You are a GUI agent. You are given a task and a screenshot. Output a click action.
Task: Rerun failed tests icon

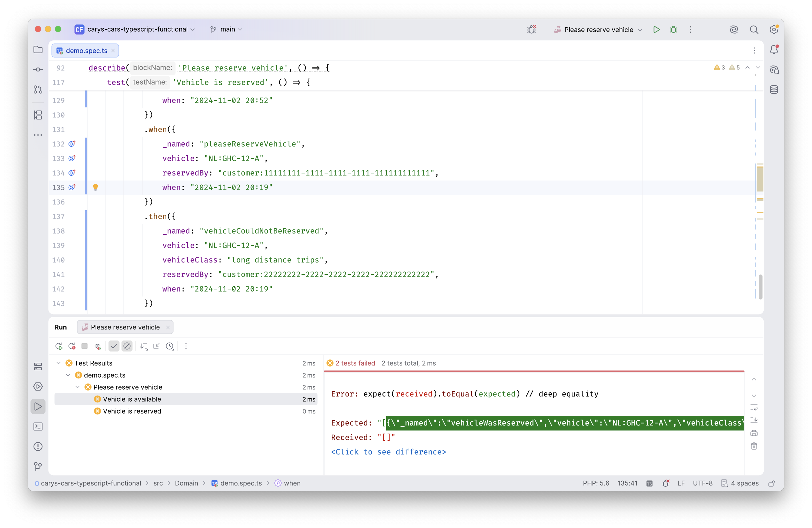72,346
